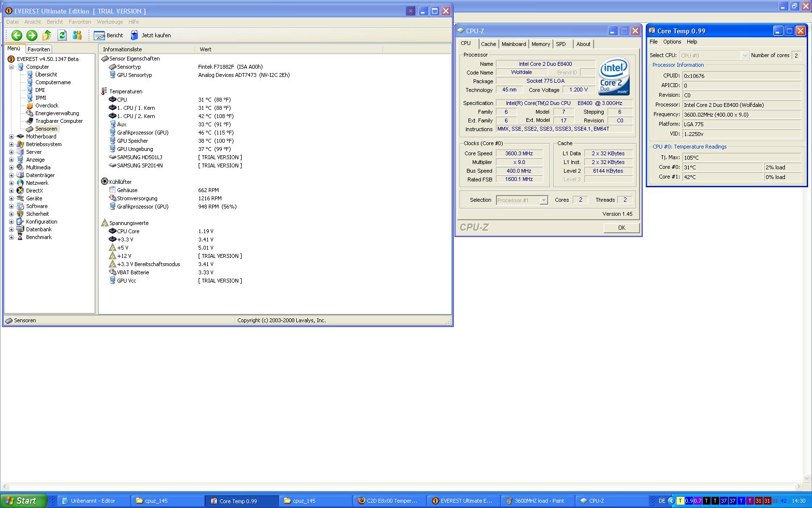Click the yellow T tray icon
The image size is (812, 508).
[x=681, y=501]
